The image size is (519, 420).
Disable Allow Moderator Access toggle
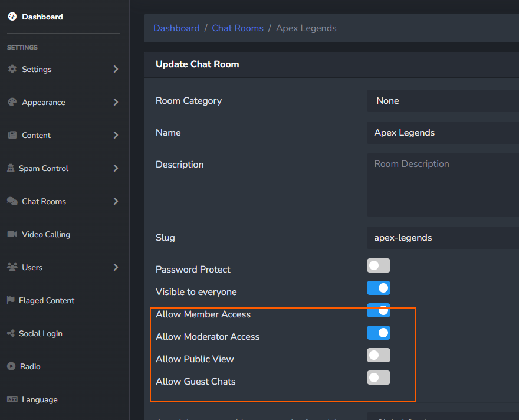378,333
